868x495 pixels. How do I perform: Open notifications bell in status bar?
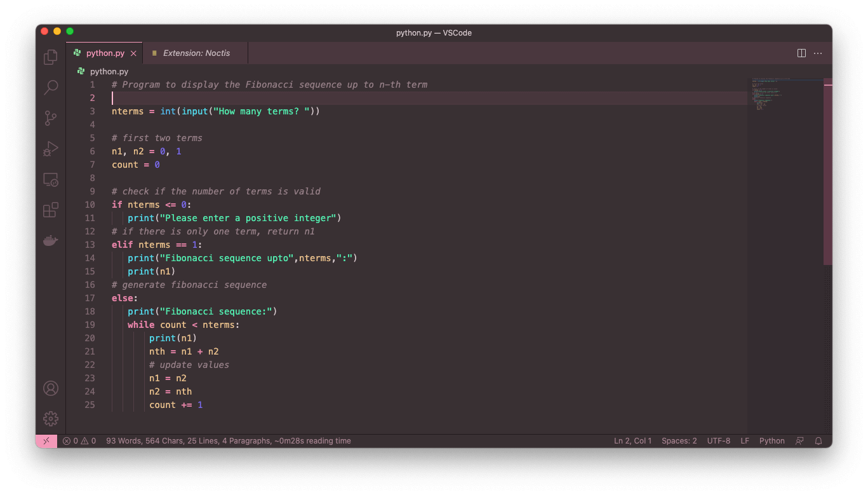click(818, 441)
